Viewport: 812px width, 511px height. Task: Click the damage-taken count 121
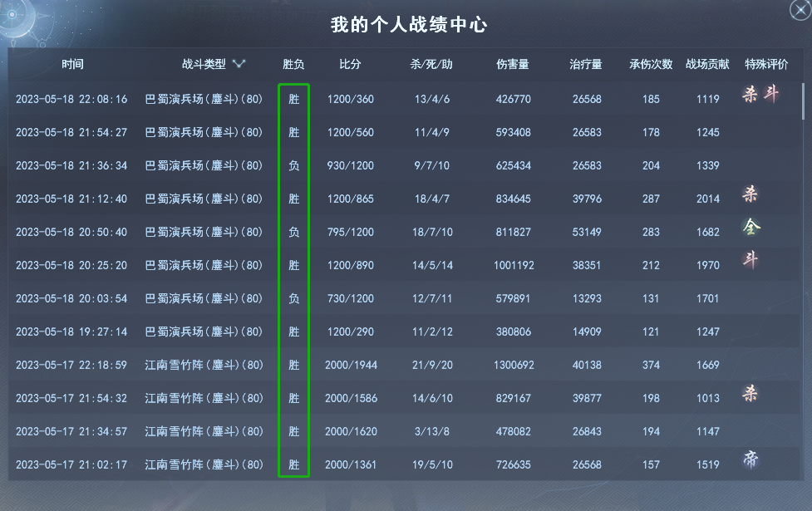pos(651,332)
